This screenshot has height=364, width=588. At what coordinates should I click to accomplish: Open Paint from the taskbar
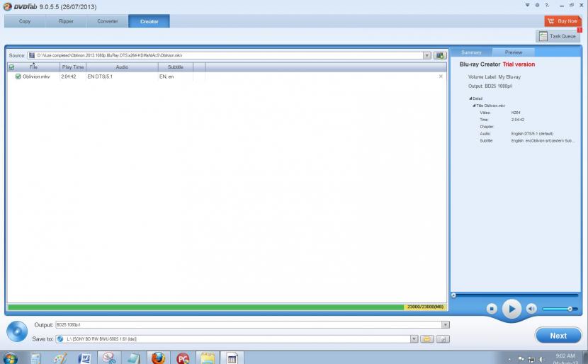click(60, 358)
